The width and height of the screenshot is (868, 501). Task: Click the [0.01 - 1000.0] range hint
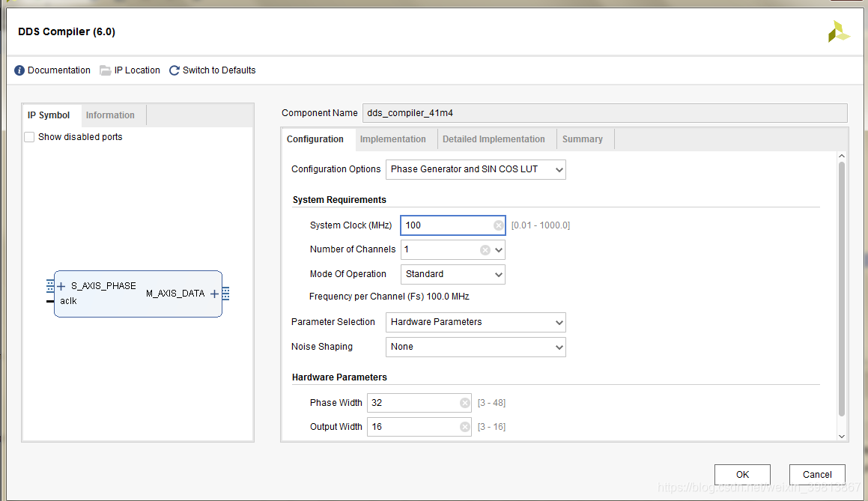click(x=540, y=225)
